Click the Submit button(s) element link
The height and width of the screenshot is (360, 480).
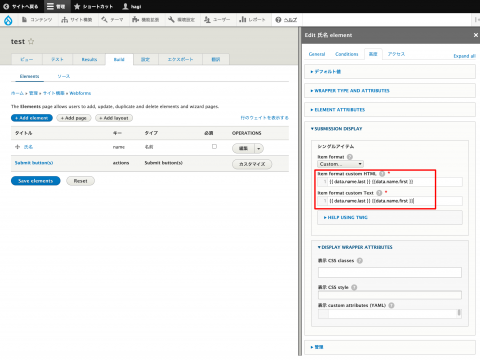click(x=34, y=163)
